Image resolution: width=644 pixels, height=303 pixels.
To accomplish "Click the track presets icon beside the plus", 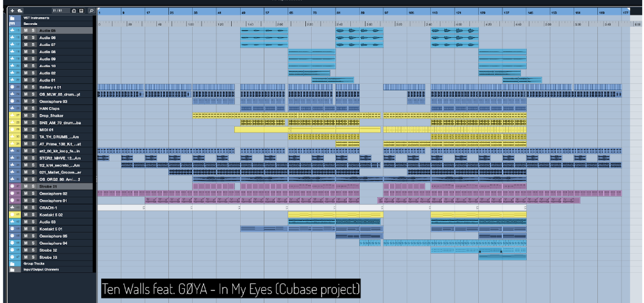I will point(20,11).
